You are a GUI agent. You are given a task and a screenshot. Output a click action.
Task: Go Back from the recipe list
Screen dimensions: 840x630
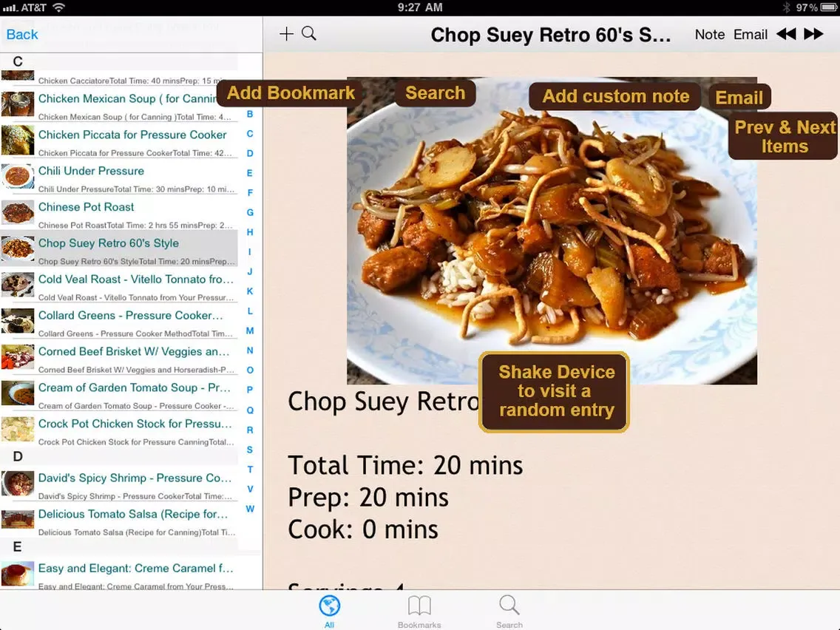point(22,35)
